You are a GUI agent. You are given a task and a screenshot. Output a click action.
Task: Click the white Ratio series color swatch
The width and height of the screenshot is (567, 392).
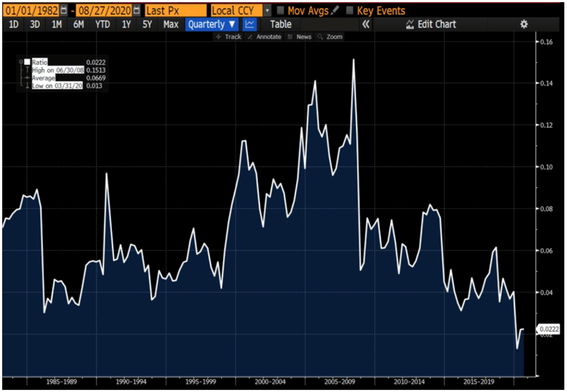tap(27, 62)
